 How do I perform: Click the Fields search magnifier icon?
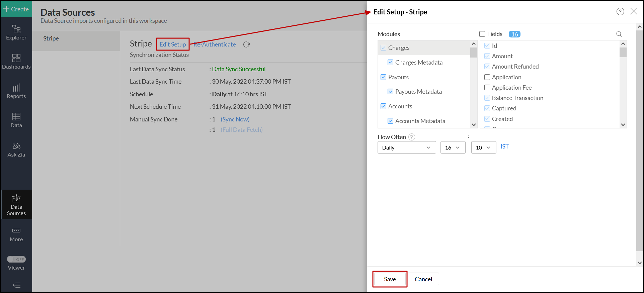619,34
